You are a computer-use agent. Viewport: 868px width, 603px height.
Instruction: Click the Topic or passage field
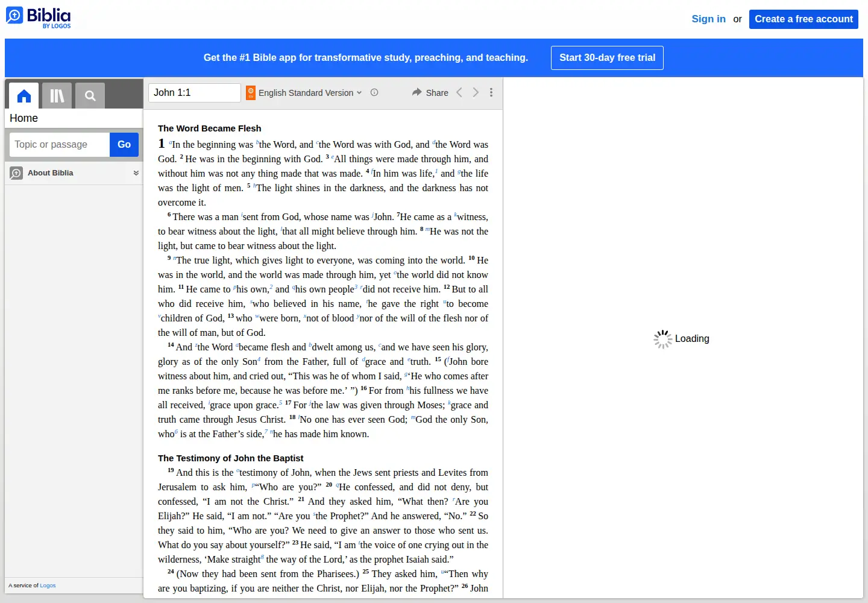click(x=60, y=145)
